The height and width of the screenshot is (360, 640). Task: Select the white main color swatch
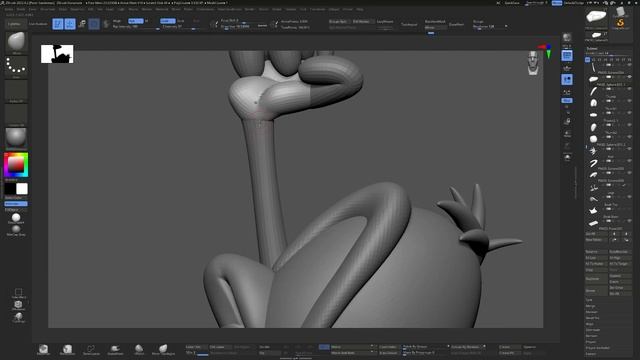tap(22, 189)
